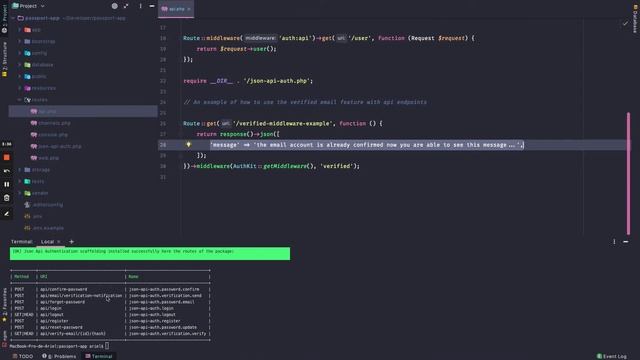640x360 pixels.
Task: Hide the Project panel with minus icon
Action: [152, 6]
